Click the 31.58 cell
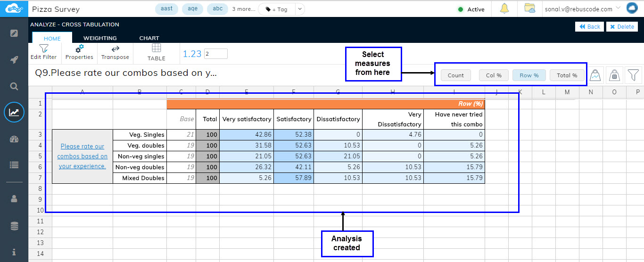The width and height of the screenshot is (644, 262). [x=247, y=145]
